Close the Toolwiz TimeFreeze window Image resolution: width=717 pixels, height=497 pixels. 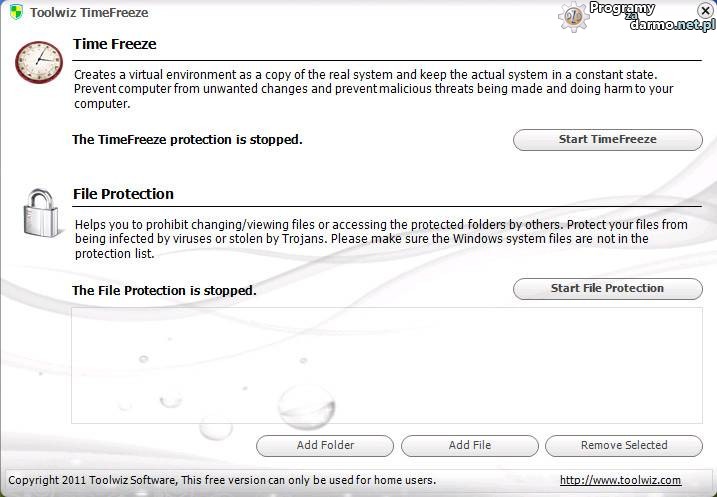705,11
